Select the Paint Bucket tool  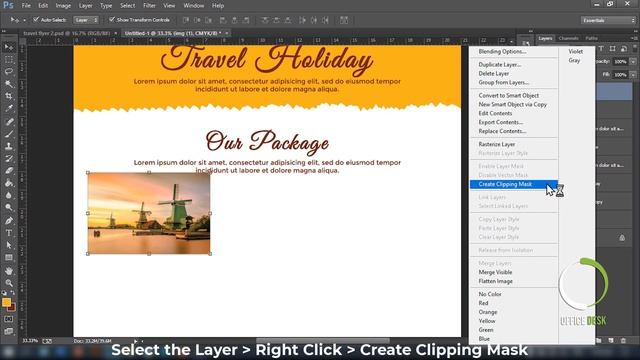(9, 183)
